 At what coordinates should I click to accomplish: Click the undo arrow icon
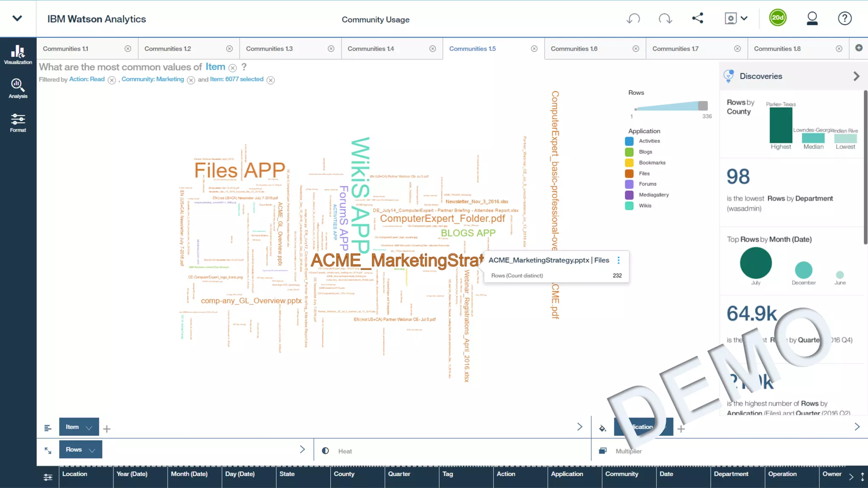[633, 19]
